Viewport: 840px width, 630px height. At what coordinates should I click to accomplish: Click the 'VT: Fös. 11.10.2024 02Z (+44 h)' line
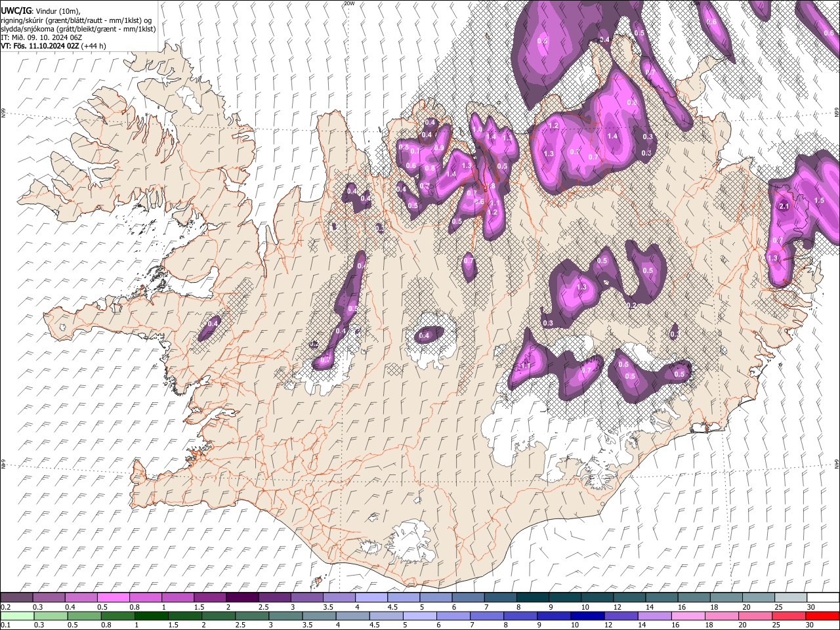(53, 46)
